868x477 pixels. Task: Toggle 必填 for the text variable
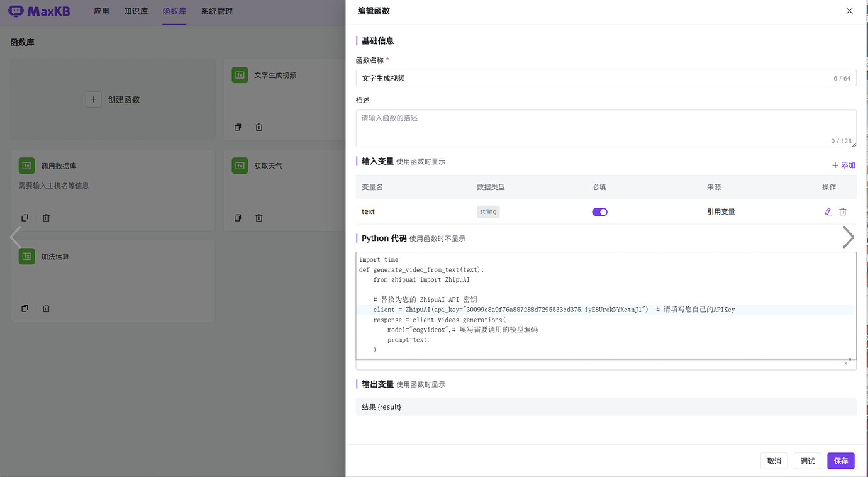[599, 211]
